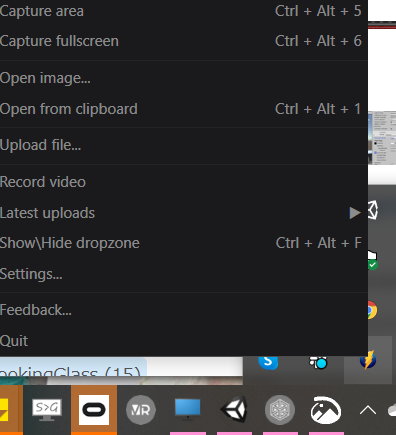Open the Skype tray icon

[268, 362]
